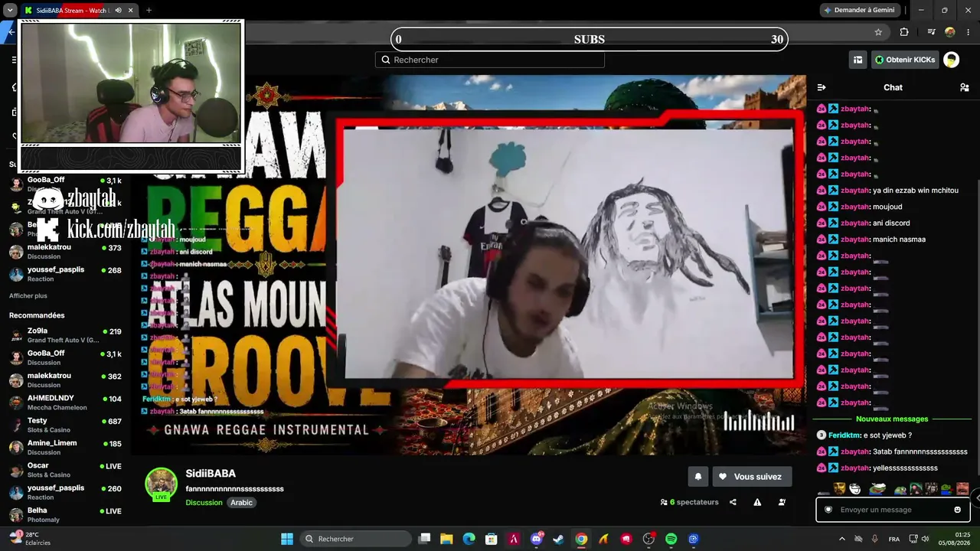Switch keyboard language via FRA indicator
Viewport: 980px width, 551px height.
click(x=894, y=539)
